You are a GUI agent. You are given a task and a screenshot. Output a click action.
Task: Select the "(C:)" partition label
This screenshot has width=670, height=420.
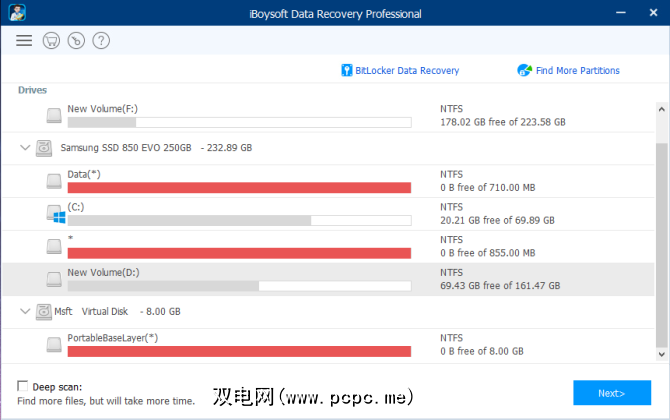coord(76,207)
